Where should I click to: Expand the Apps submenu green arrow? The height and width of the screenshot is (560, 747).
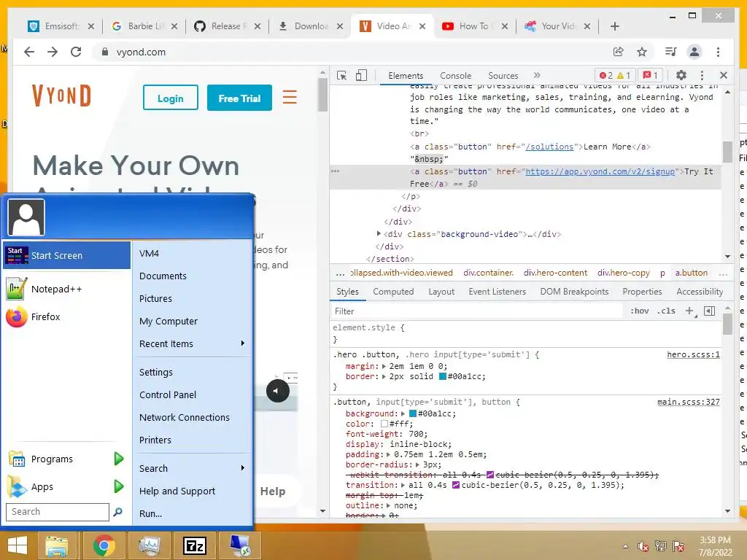[119, 486]
